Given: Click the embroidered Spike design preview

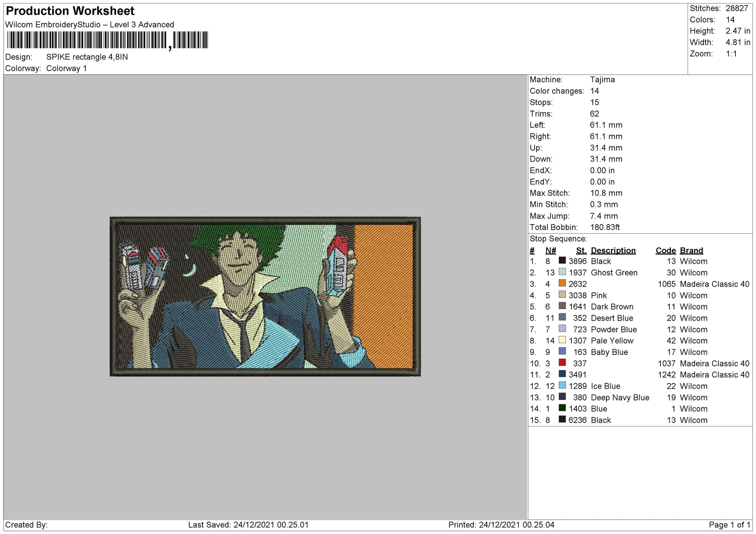Looking at the screenshot, I should click(265, 296).
